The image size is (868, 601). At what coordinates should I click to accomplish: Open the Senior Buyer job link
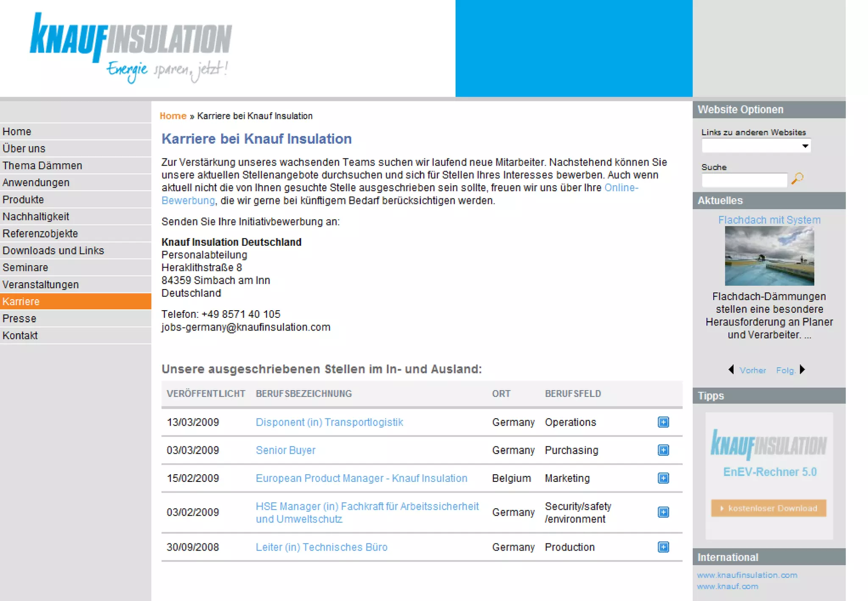285,450
